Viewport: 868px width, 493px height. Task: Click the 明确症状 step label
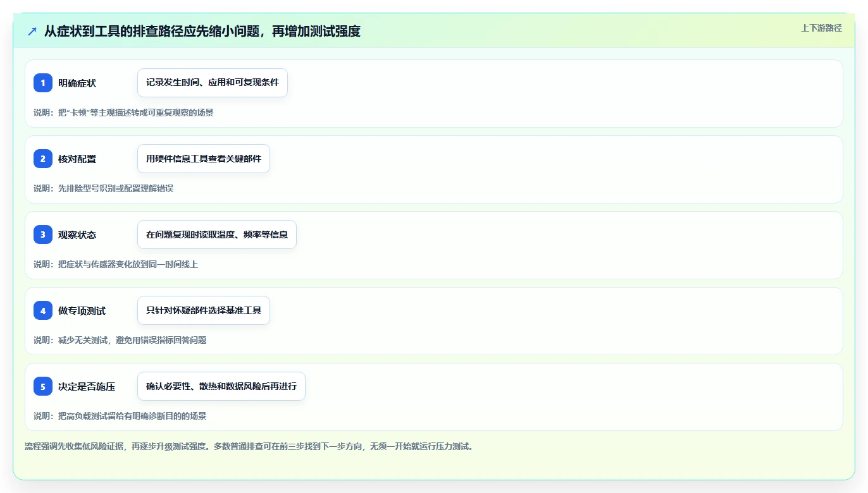click(77, 83)
